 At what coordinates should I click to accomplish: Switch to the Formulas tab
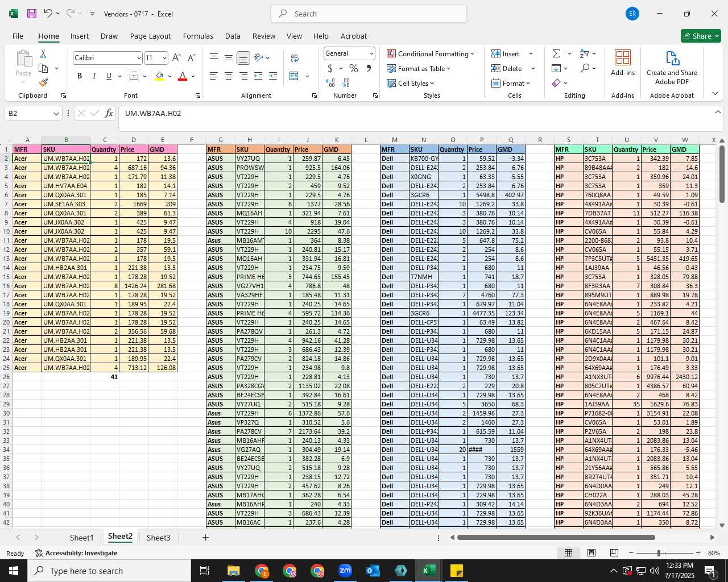click(198, 36)
